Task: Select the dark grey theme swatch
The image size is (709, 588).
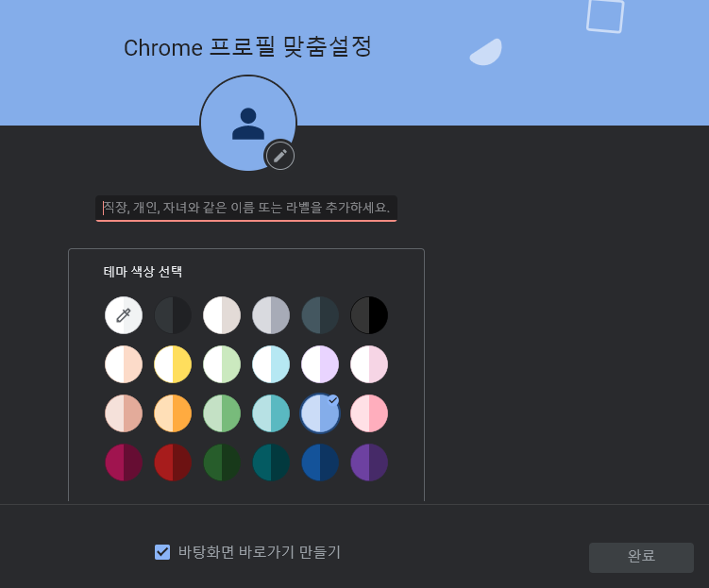Action: [173, 315]
